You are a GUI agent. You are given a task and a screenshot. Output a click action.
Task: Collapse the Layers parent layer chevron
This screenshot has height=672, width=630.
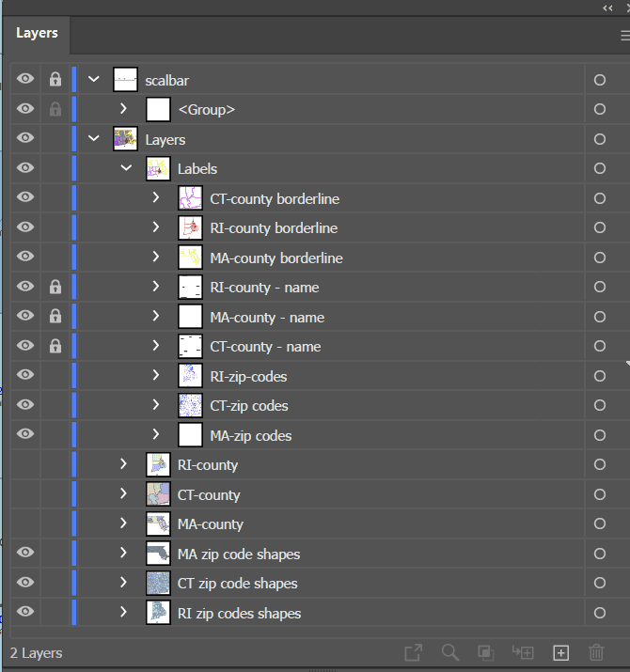(93, 138)
